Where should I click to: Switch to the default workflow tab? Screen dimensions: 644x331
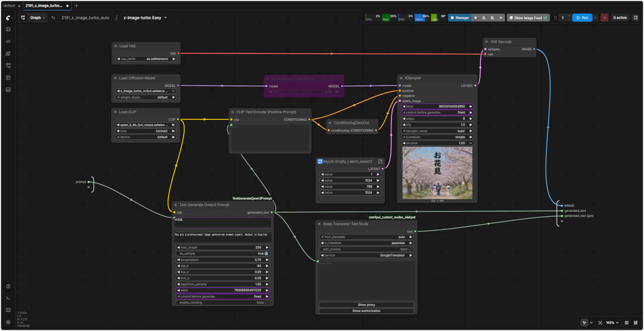point(9,6)
